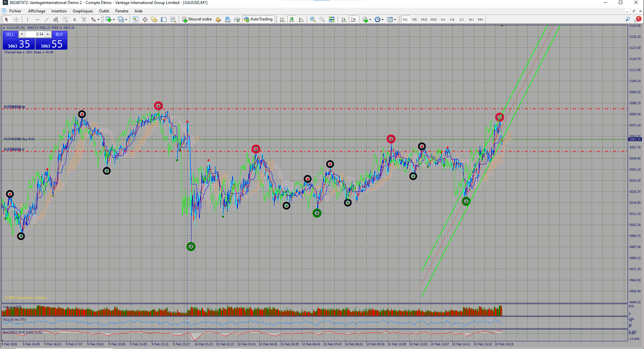Click the new chart icon

point(108,19)
